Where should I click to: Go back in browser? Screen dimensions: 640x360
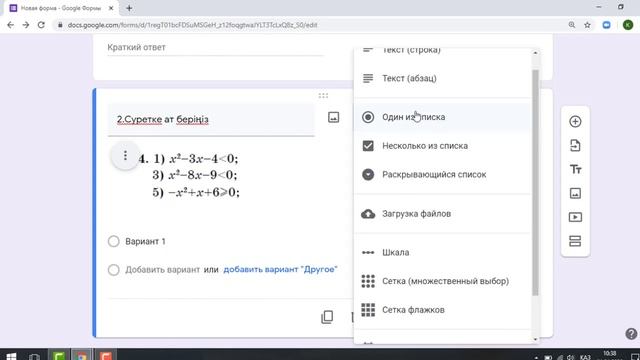(x=11, y=25)
